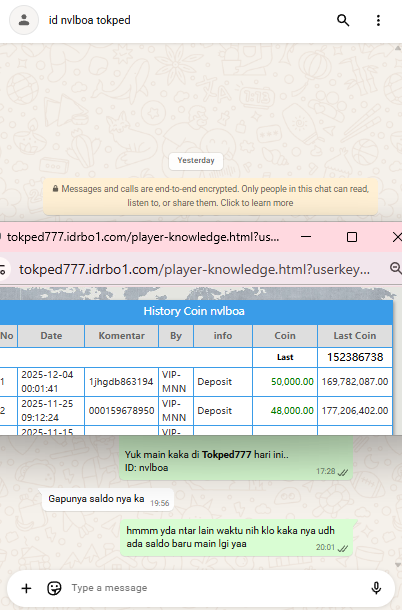Click the By column header
Screen dimensions: 402x610
[x=176, y=336]
